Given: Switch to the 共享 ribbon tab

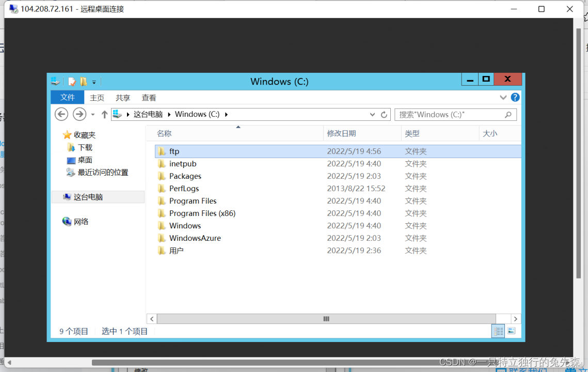Looking at the screenshot, I should coord(123,98).
